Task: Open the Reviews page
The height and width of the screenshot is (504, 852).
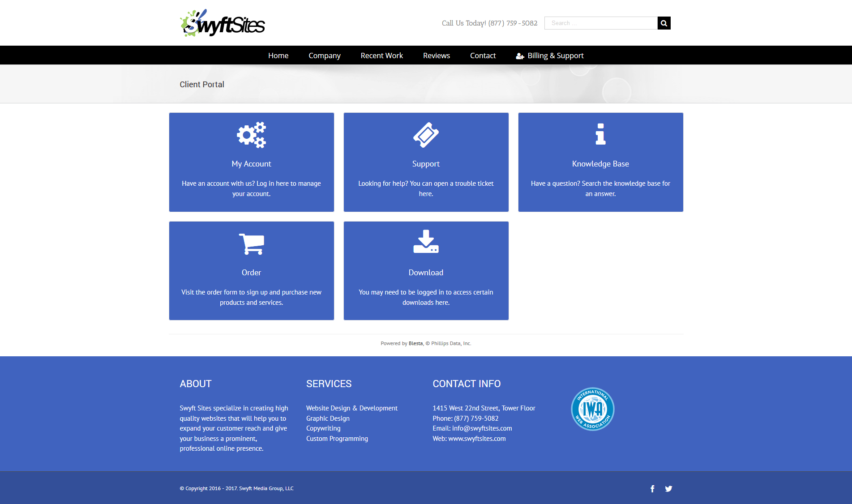Action: 436,56
